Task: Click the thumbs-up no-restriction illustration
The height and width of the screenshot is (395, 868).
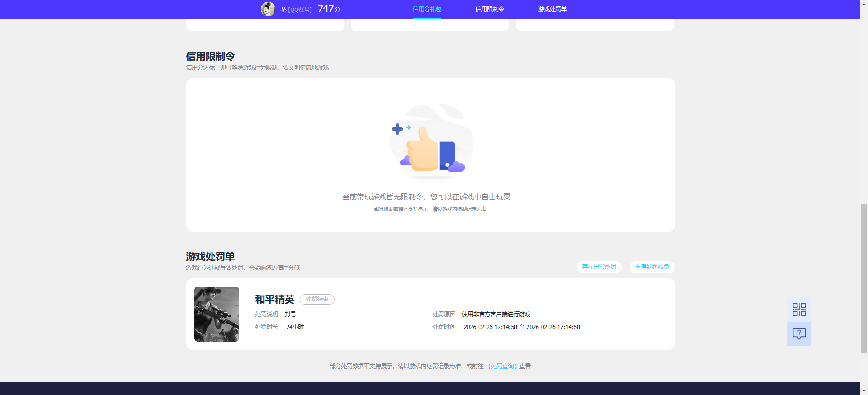Action: click(x=431, y=141)
